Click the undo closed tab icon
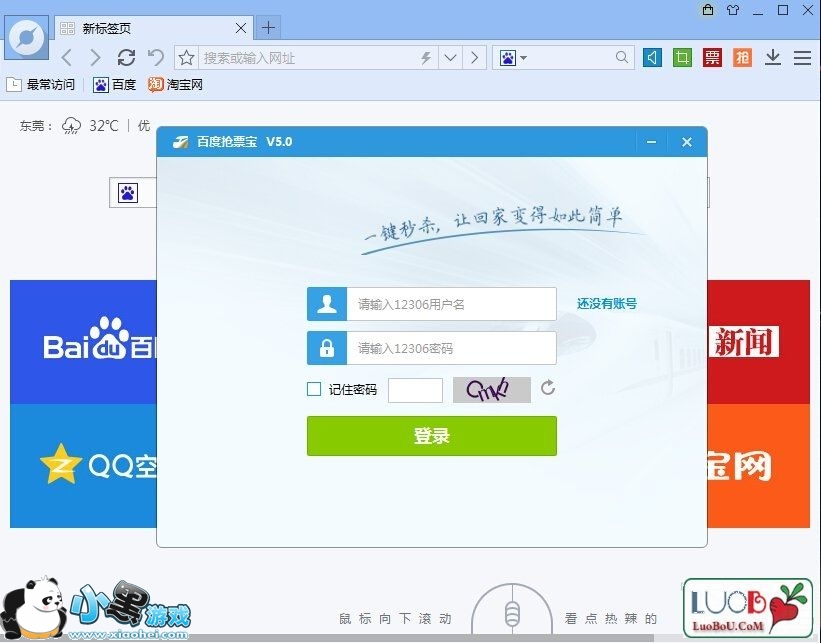The image size is (821, 643). click(156, 57)
